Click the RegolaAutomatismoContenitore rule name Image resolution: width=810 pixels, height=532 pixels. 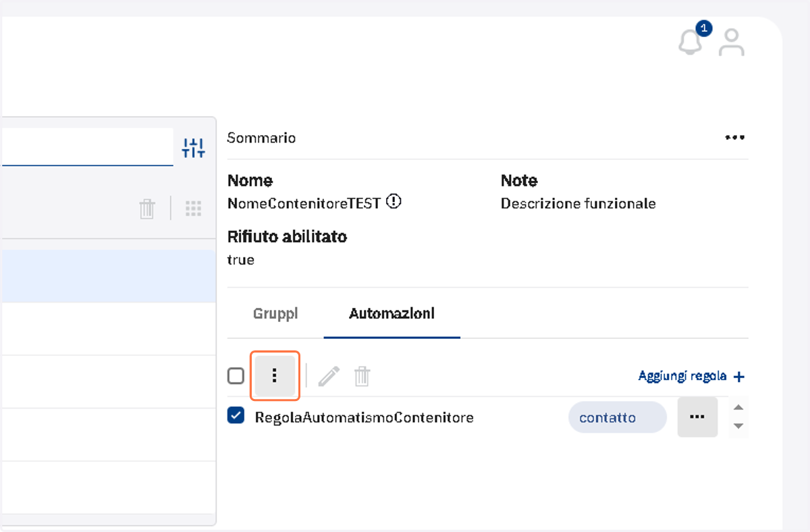click(364, 418)
